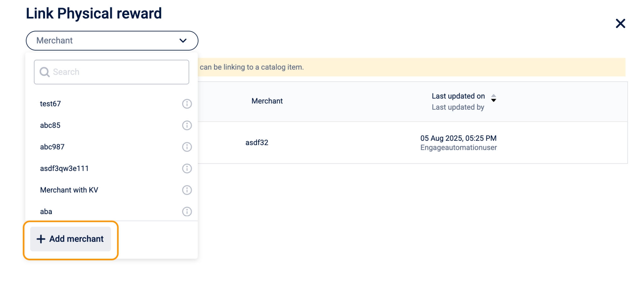This screenshot has height=287, width=644.
Task: Click the search magnifier icon
Action: (x=44, y=72)
